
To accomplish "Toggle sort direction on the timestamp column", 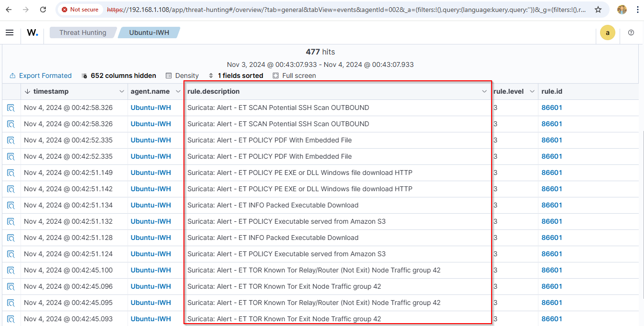I will click(x=26, y=91).
